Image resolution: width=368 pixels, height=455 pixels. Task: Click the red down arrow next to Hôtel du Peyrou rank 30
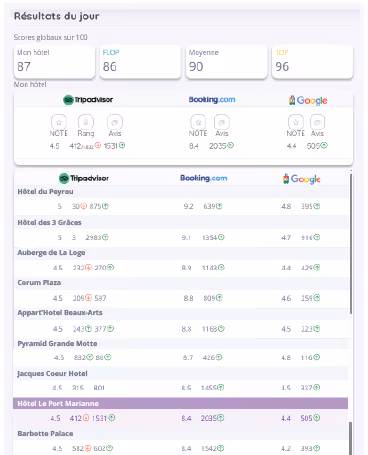[x=84, y=206]
